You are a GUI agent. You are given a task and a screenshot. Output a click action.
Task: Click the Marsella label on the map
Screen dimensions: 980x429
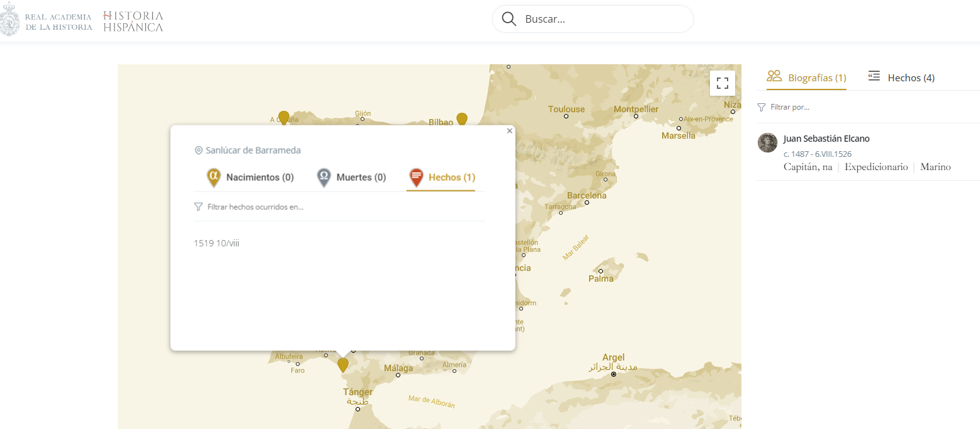coord(679,135)
